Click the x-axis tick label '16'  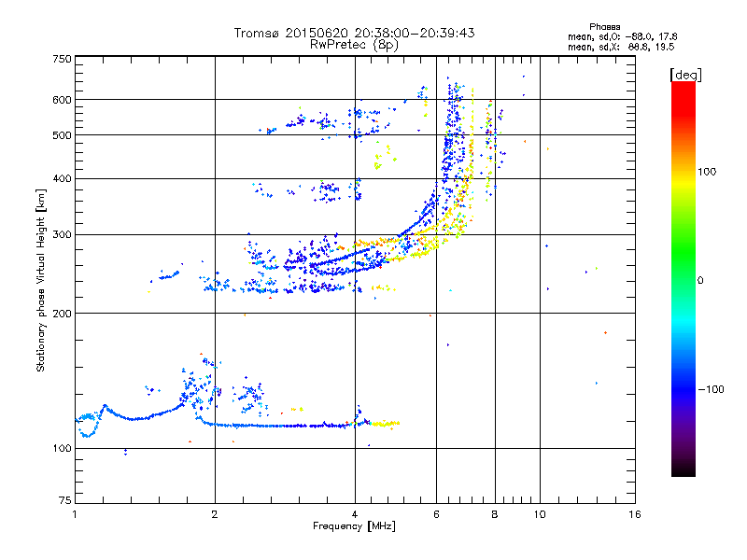click(x=635, y=514)
